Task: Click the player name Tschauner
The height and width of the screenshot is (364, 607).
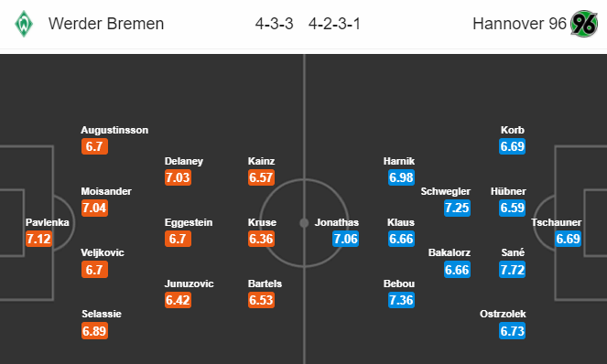Action: click(557, 222)
